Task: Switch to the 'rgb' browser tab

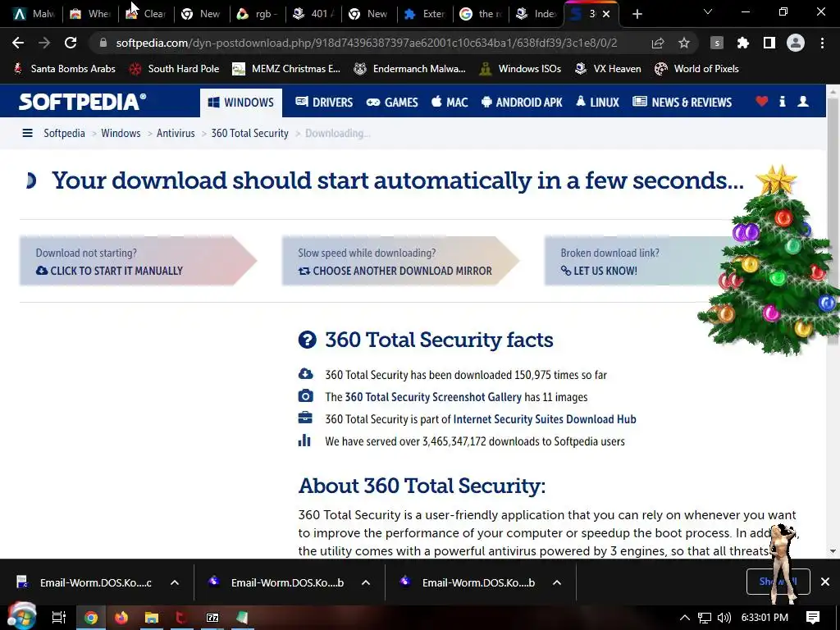Action: click(258, 14)
